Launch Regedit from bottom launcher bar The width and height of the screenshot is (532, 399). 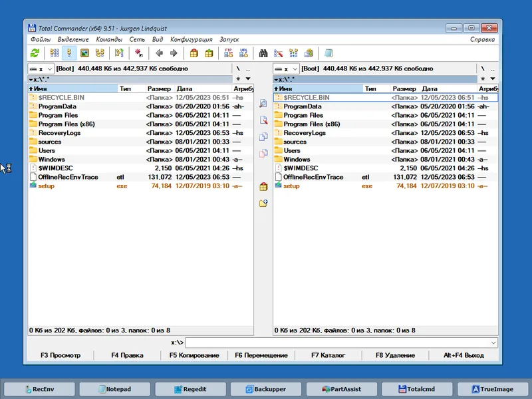[x=191, y=389]
